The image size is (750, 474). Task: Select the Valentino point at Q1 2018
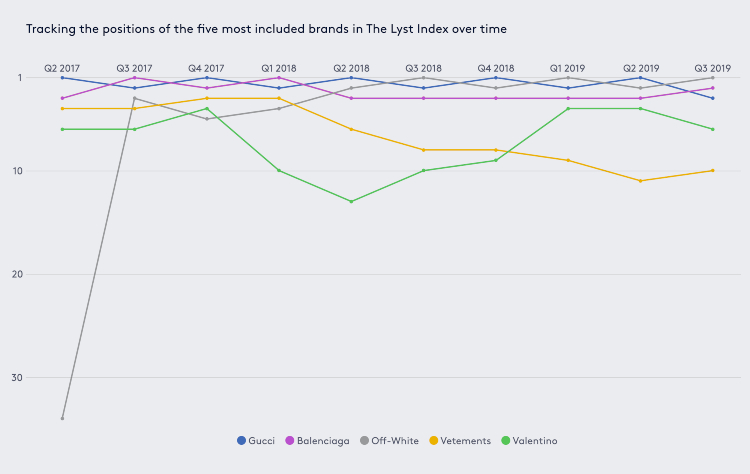coord(279,170)
